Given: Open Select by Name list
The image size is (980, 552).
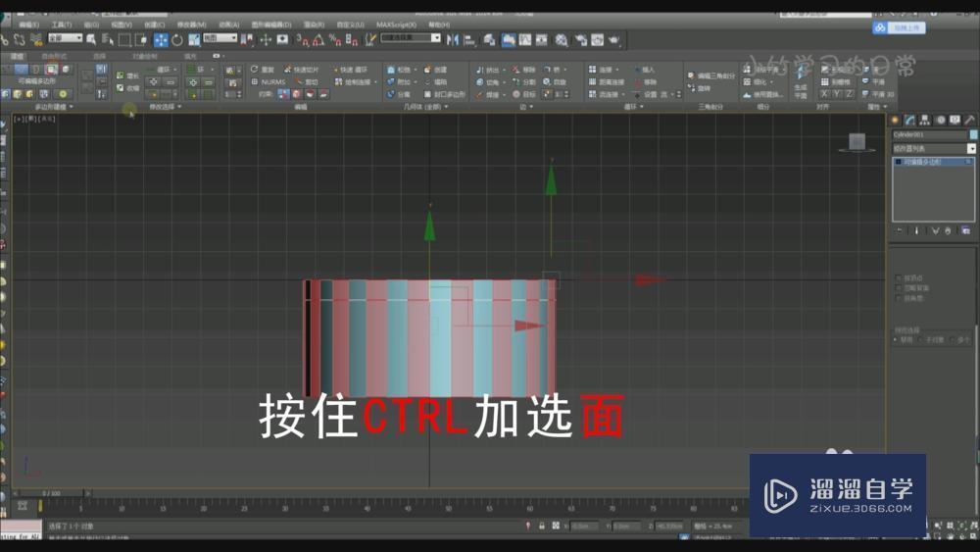Looking at the screenshot, I should click(x=108, y=40).
